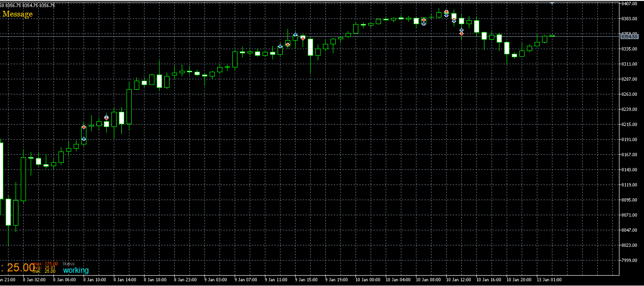
Task: Click the '10 Jan 00:00' time axis label
Action: 368,280
